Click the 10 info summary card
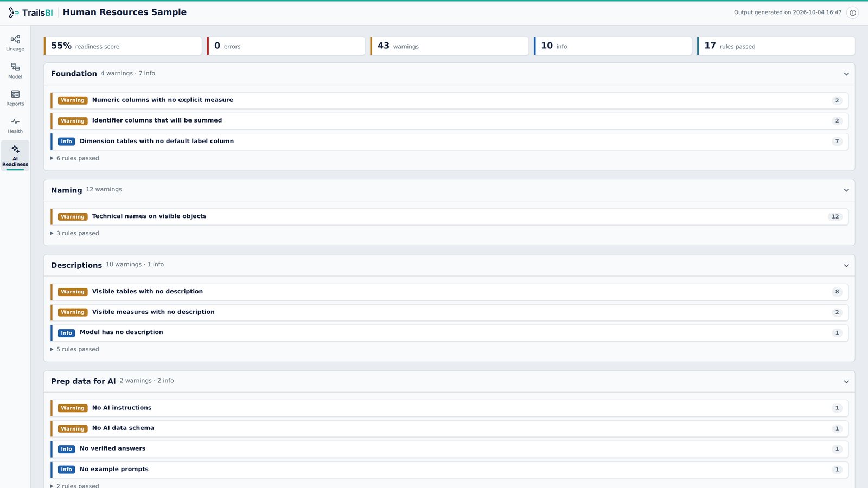Screen dimensions: 868x488 pos(612,46)
